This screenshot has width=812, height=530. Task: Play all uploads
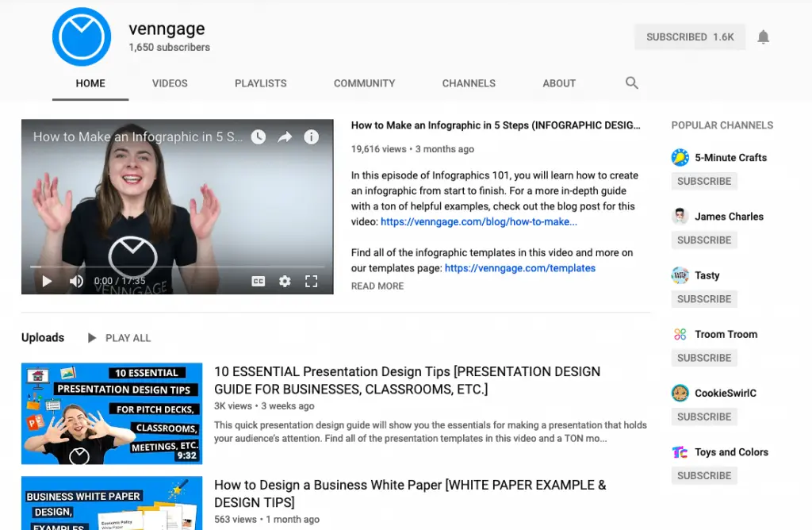[119, 338]
